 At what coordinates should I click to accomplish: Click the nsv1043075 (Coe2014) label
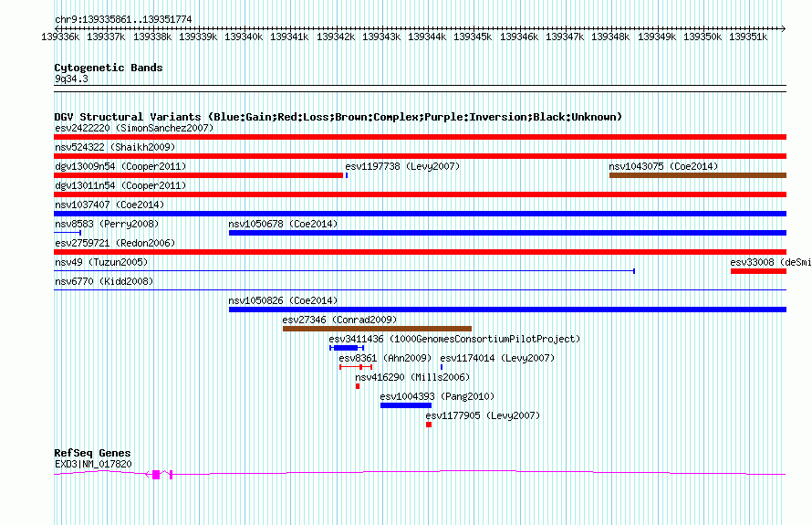coord(663,166)
